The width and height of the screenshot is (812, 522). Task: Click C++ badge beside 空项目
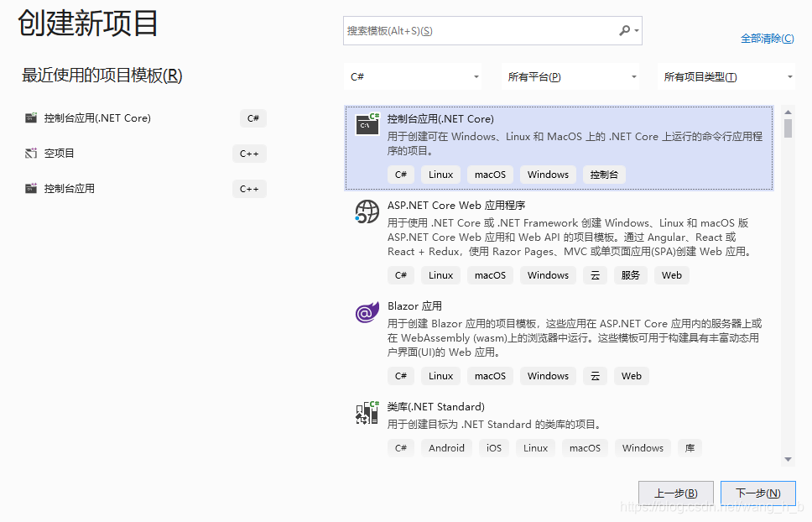click(249, 154)
